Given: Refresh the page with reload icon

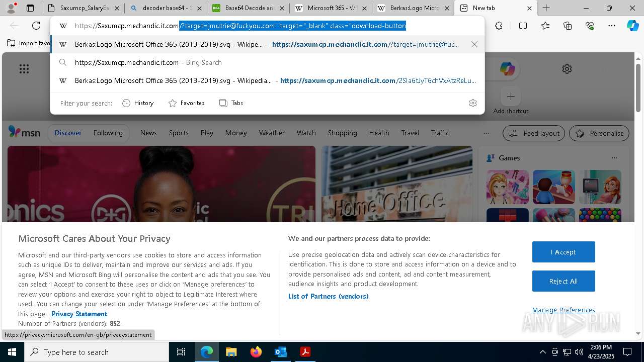Looking at the screenshot, I should [x=36, y=26].
